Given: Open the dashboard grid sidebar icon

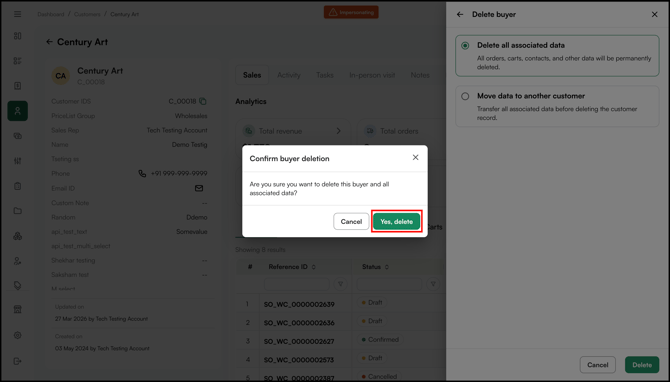Looking at the screenshot, I should (x=18, y=36).
